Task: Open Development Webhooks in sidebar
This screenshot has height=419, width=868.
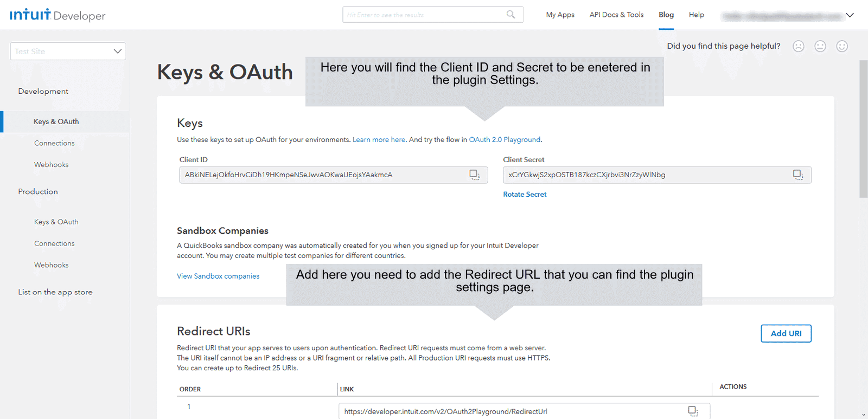Action: tap(52, 165)
